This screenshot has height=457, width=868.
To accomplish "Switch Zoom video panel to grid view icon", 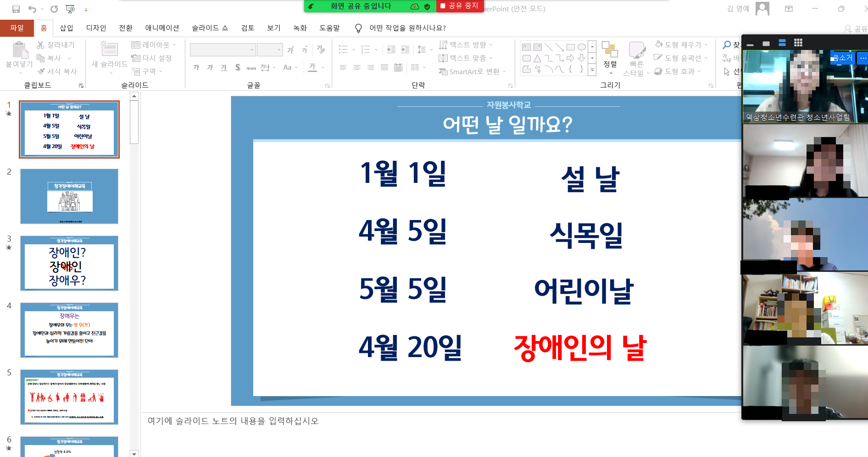I will point(798,43).
